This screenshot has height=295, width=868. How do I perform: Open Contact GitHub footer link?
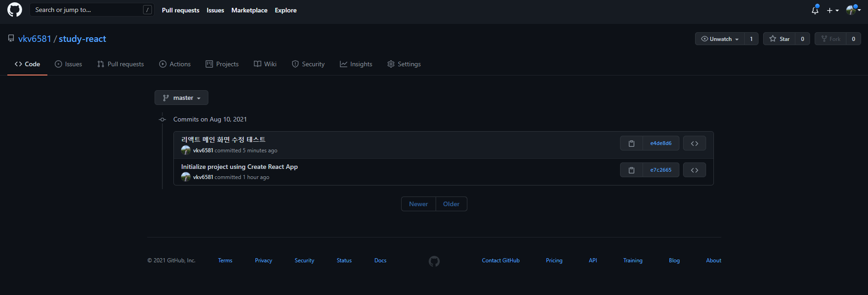point(501,260)
